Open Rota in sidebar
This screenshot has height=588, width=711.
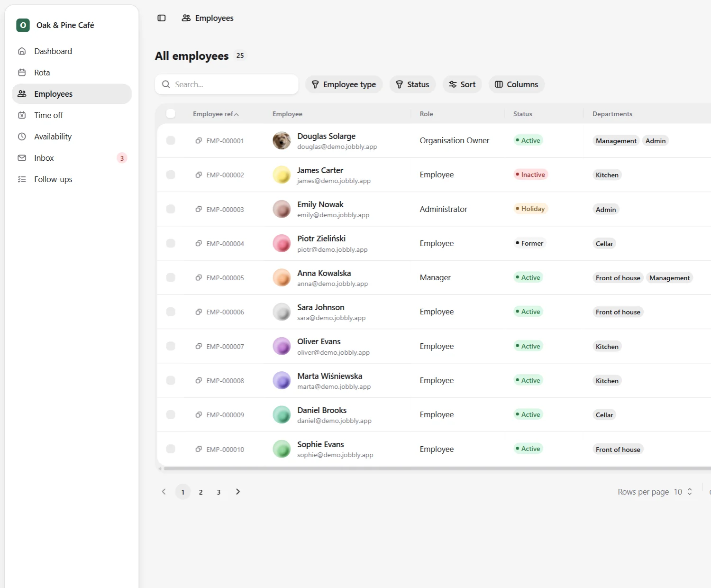coord(72,73)
